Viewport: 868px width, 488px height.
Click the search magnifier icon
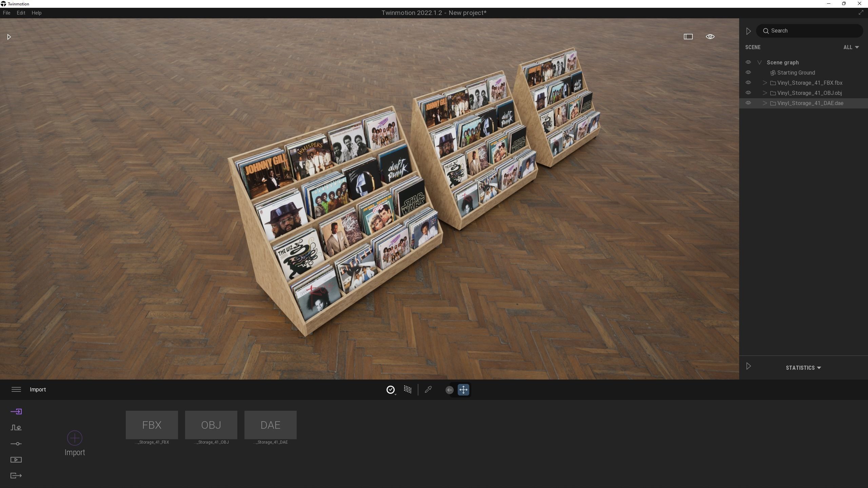coord(766,31)
